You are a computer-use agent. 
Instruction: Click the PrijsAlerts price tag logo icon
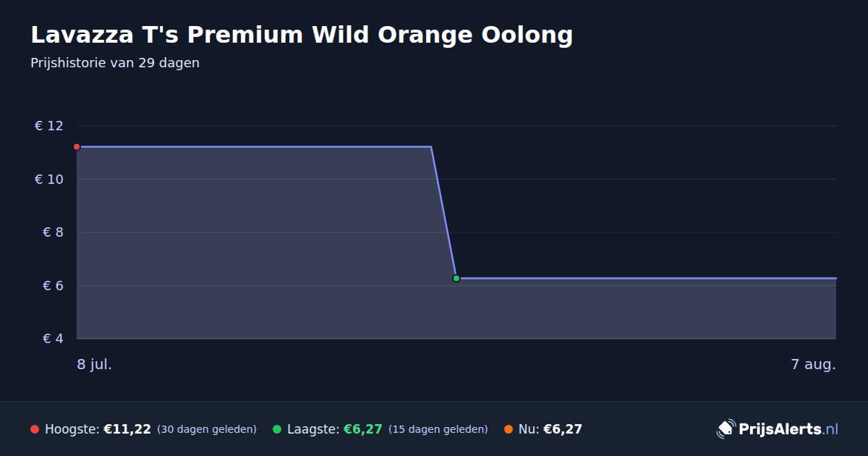coord(726,429)
